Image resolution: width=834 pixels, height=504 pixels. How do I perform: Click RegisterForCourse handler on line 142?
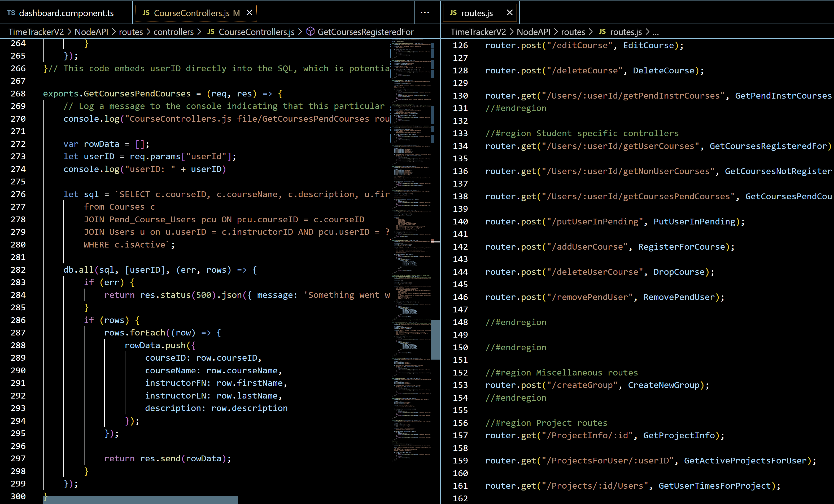pos(682,247)
